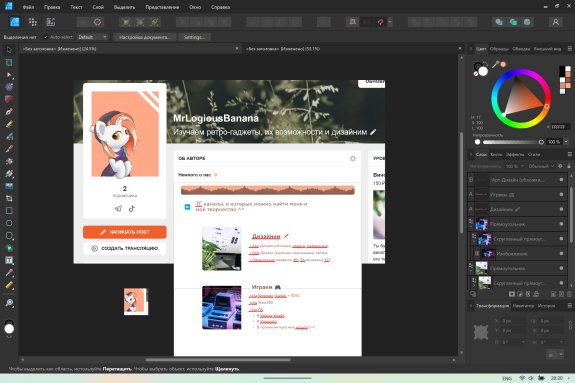This screenshot has width=575, height=383.
Task: Toggle visibility of last Скругленный прямоугольник layer
Action: [x=561, y=283]
